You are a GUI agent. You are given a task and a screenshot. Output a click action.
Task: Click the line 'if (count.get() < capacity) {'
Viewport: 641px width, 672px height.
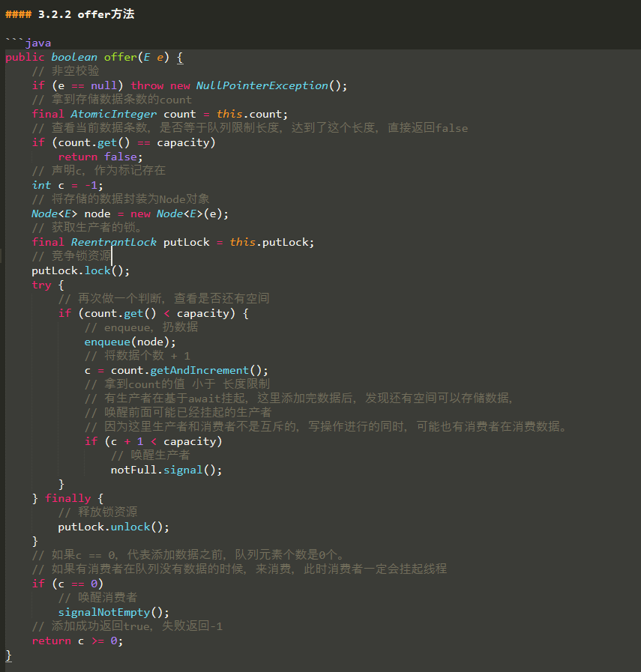154,313
